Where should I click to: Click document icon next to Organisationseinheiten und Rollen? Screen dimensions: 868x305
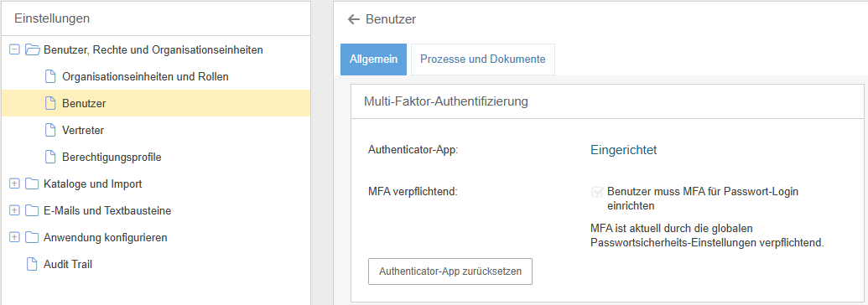pyautogui.click(x=50, y=76)
